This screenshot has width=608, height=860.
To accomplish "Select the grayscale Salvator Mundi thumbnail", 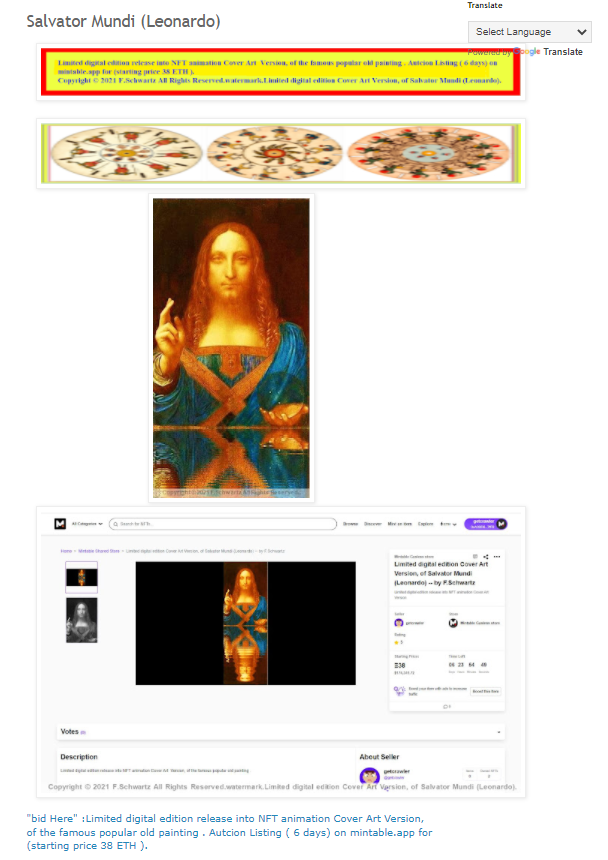I will [82, 620].
